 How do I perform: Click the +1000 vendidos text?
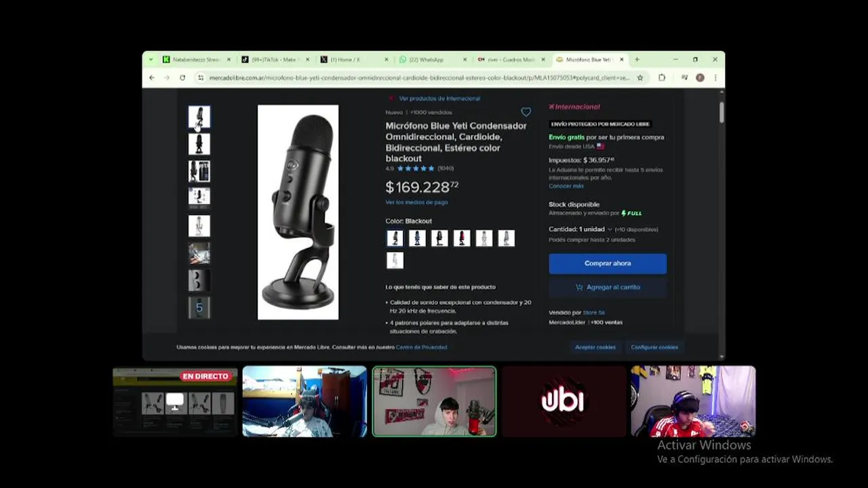point(431,113)
